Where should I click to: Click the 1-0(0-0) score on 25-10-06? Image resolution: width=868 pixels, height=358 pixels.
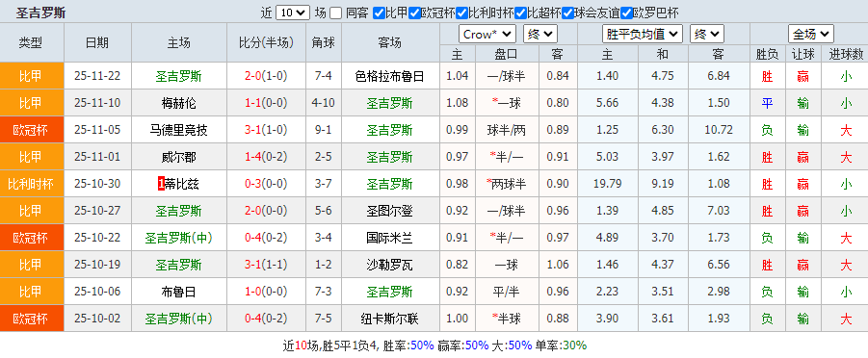pos(266,293)
